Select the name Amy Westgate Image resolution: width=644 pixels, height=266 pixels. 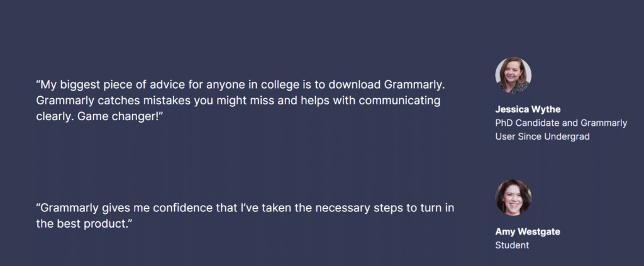pyautogui.click(x=528, y=231)
